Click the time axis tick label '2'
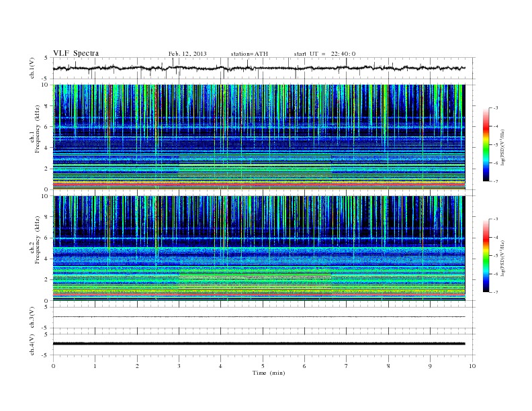532x411 pixels. 137,366
